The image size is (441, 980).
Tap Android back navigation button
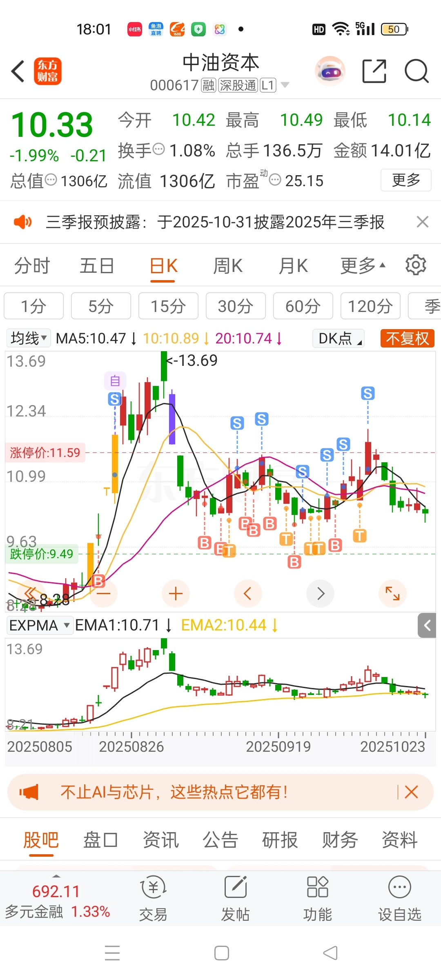point(330,953)
